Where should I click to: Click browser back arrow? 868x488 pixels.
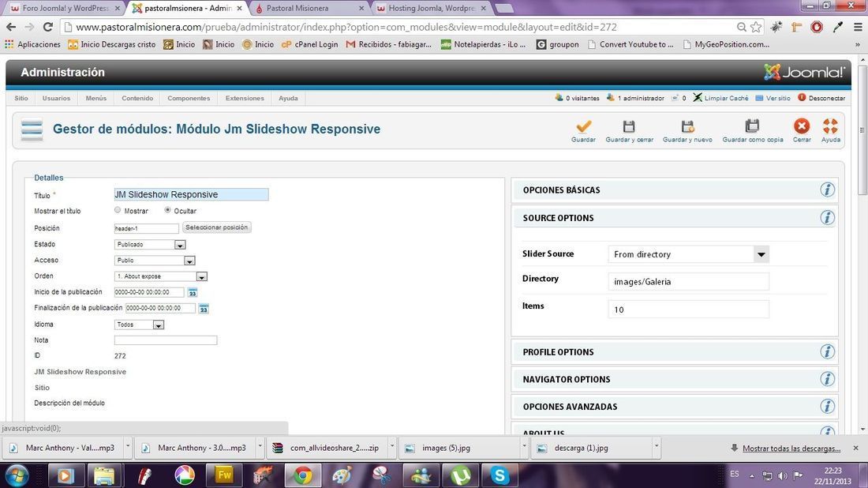[x=11, y=27]
